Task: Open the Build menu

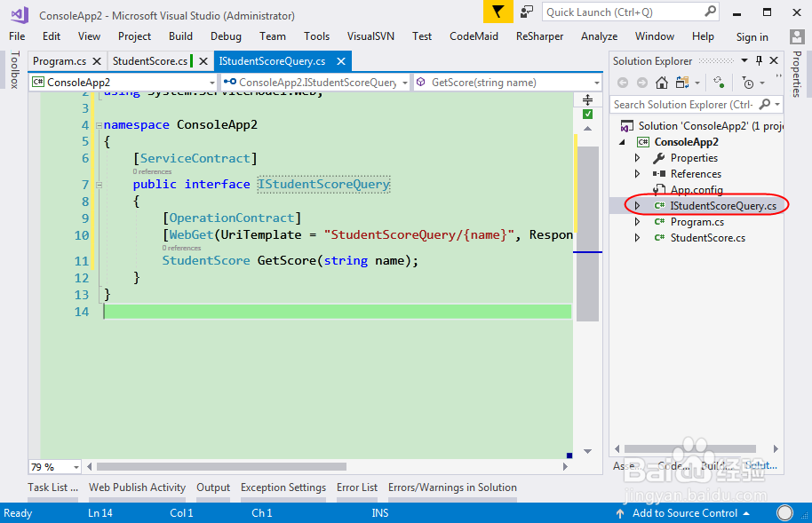Action: click(180, 36)
